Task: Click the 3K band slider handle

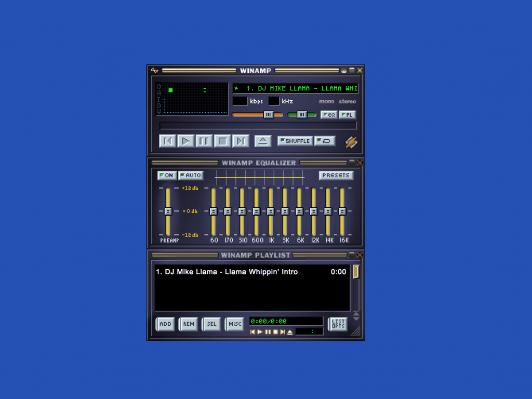Action: click(x=285, y=211)
